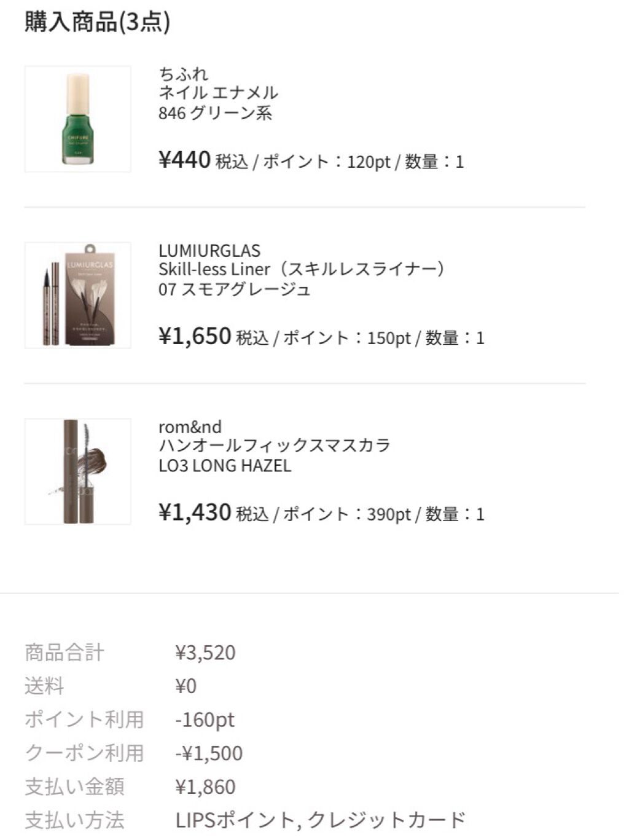Click the クーポン利用 discount of -¥1,500
Viewport: 629px width, 840px height.
coord(209,753)
